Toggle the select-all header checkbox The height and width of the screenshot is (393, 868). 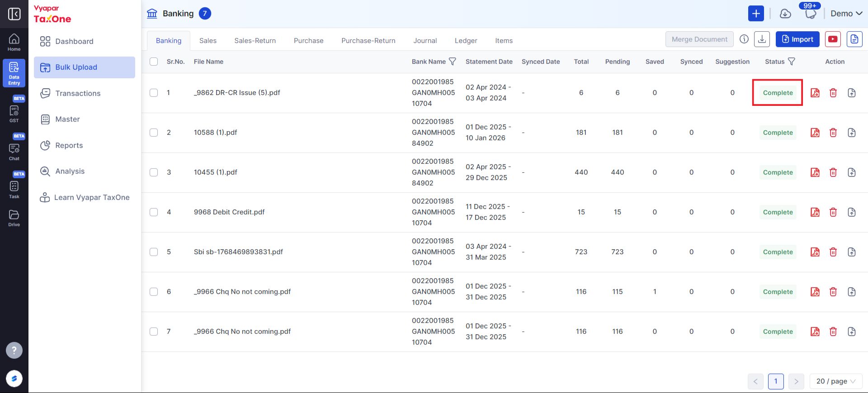coord(154,62)
